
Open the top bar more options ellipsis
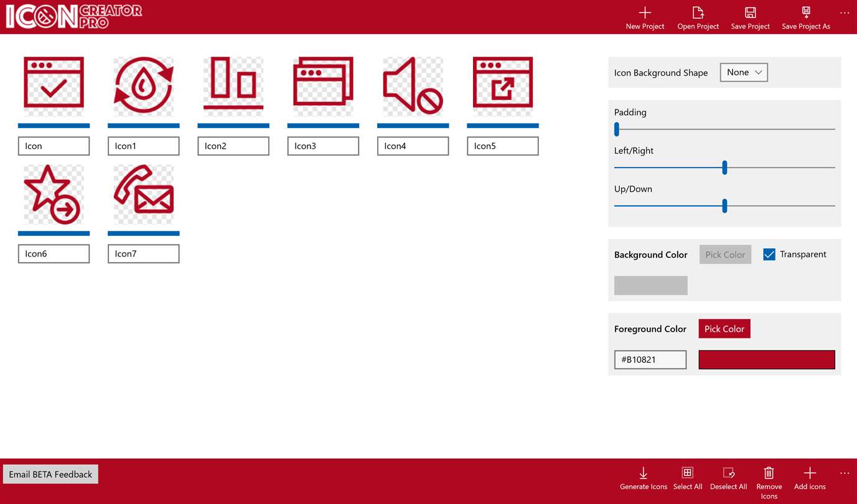click(x=844, y=12)
